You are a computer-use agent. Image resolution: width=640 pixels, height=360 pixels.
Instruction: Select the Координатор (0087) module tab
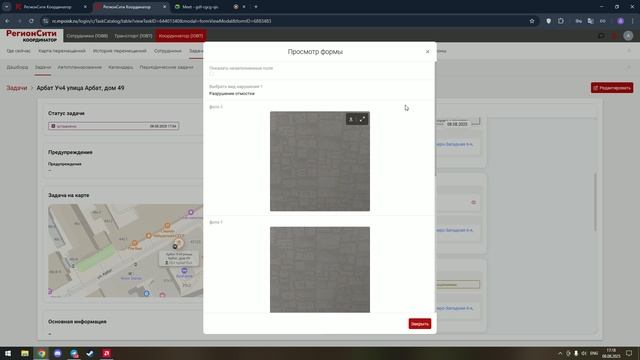pyautogui.click(x=181, y=36)
